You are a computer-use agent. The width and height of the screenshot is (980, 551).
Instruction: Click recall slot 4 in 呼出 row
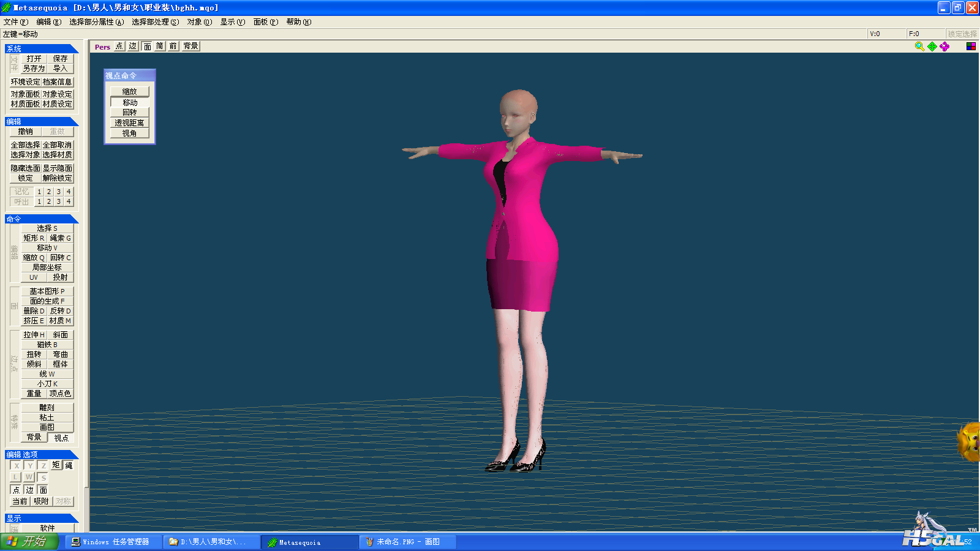click(x=69, y=201)
